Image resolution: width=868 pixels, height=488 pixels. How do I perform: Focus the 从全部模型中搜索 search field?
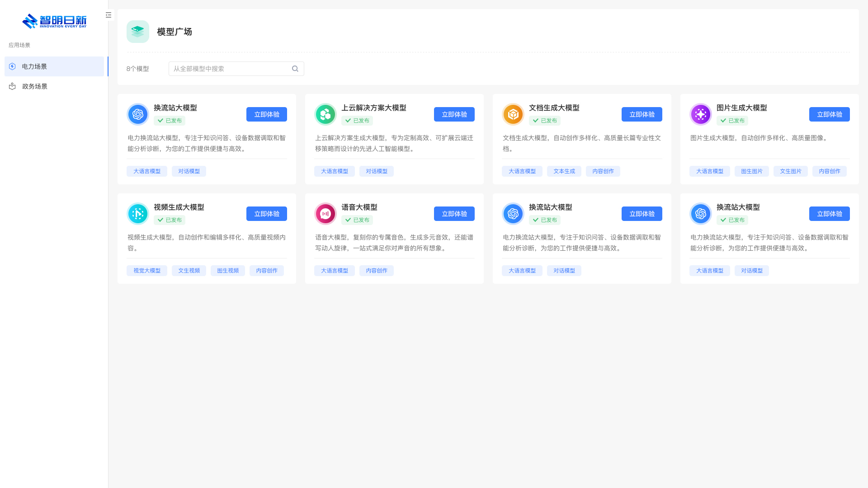coord(231,69)
